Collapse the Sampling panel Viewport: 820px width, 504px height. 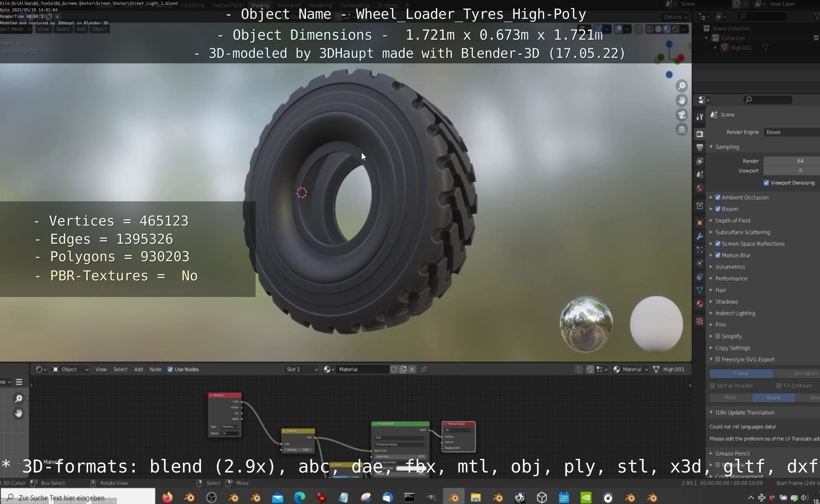click(711, 147)
